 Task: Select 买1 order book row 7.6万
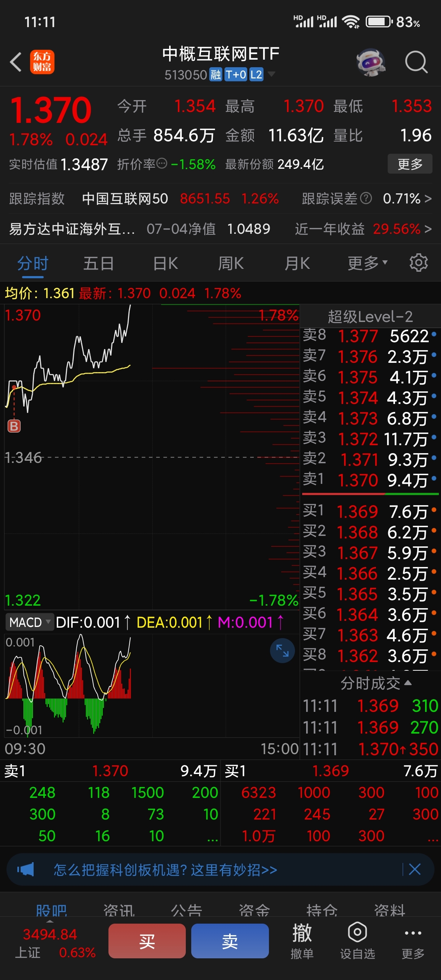pyautogui.click(x=369, y=511)
